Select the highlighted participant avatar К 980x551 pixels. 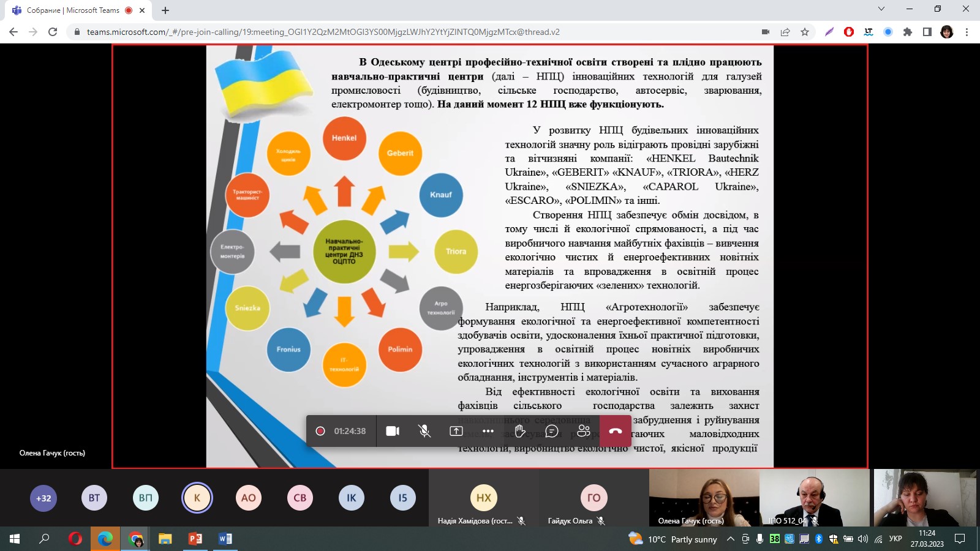(x=197, y=498)
